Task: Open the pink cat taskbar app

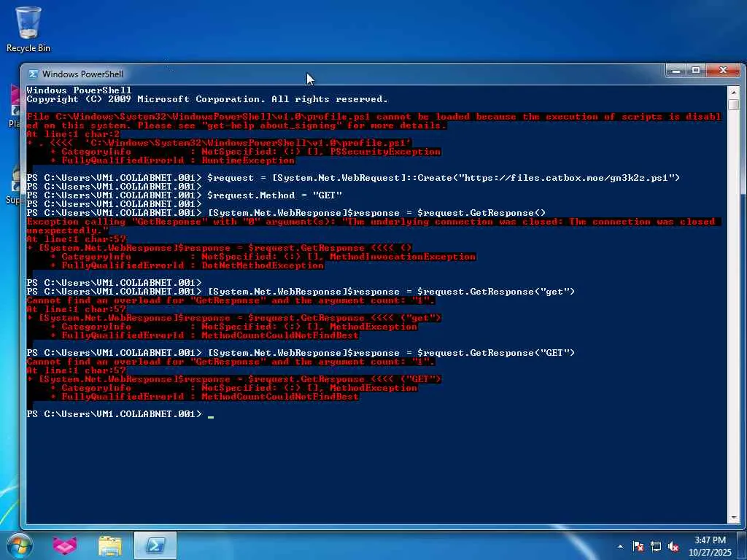Action: [x=64, y=545]
